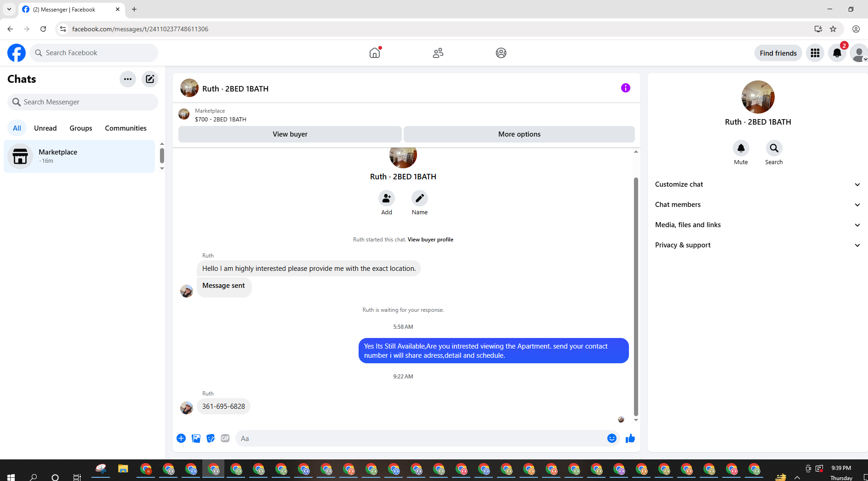
Task: Open the View buyer profile link
Action: 430,240
